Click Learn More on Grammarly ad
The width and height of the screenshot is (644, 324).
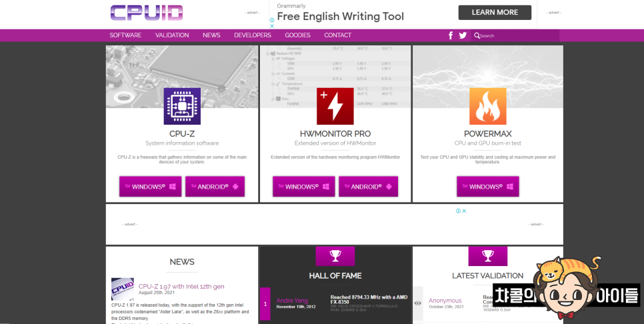tap(495, 12)
